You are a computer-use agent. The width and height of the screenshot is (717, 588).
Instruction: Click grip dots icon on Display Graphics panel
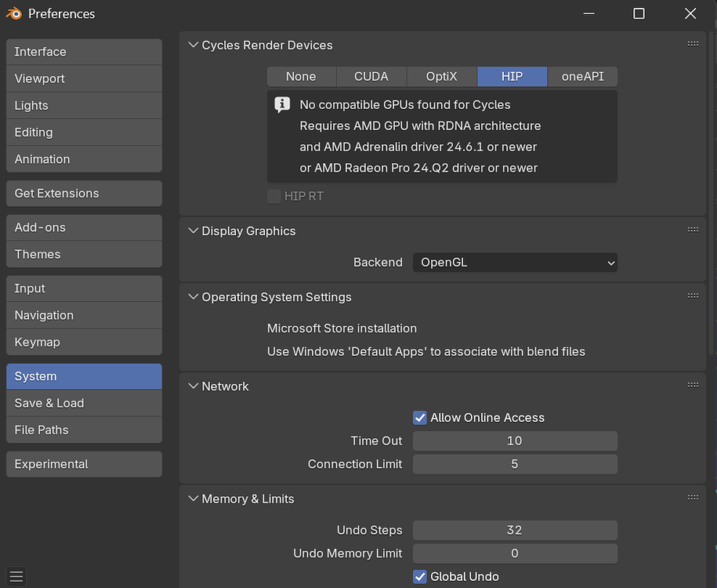[693, 230]
